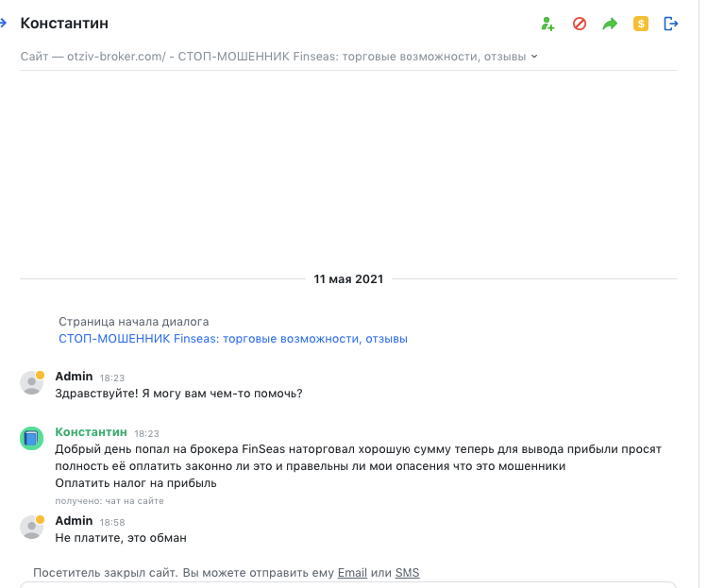The width and height of the screenshot is (707, 588).
Task: Click the green add operator icon
Action: pos(547,24)
